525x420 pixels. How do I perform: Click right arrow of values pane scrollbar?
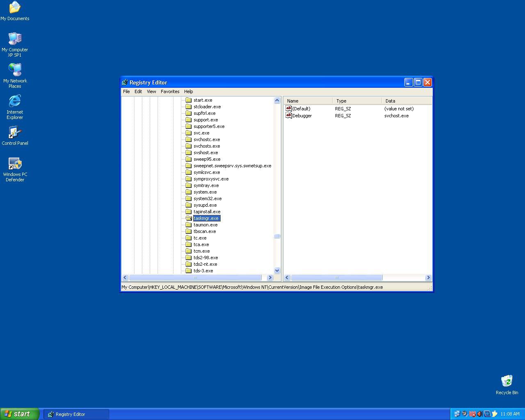pos(428,278)
